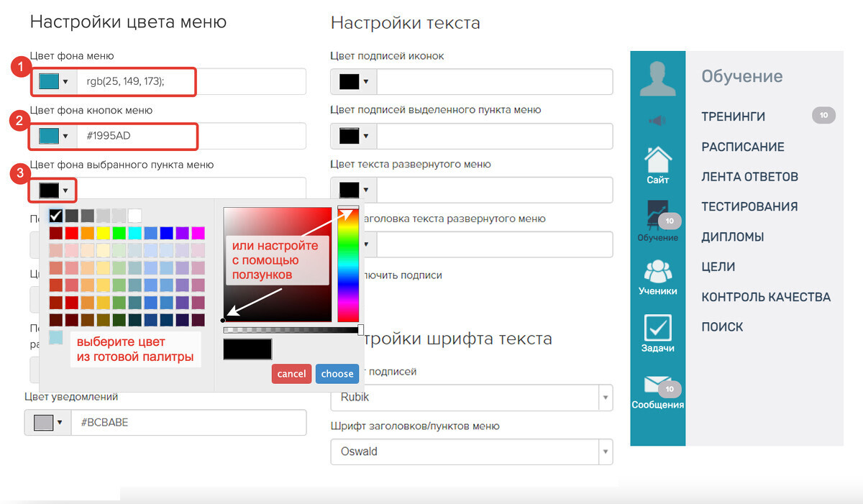Screen dimensions: 863x504
Task: Expand color dropdown for Цвет уведомлений
Action: (47, 423)
